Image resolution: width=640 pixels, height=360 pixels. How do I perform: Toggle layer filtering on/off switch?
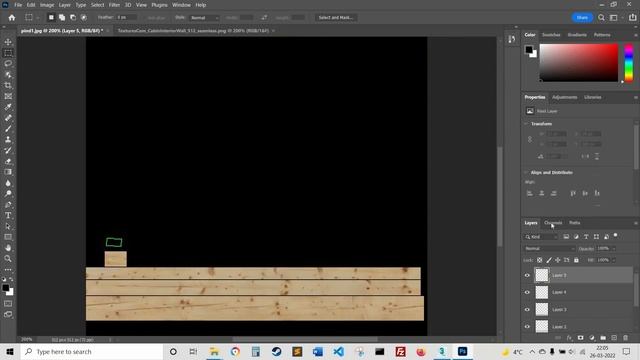tap(616, 236)
